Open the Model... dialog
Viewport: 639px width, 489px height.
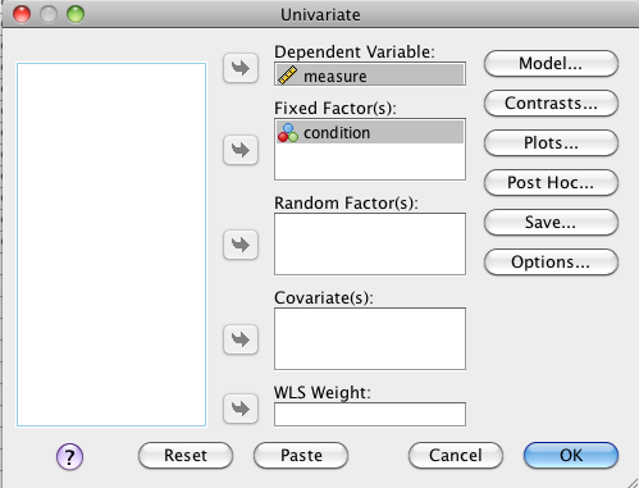(x=551, y=64)
